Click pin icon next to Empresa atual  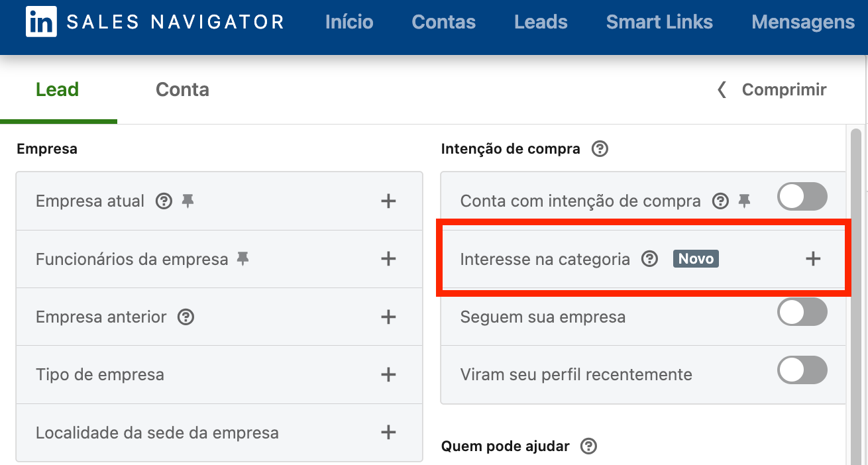pyautogui.click(x=188, y=201)
